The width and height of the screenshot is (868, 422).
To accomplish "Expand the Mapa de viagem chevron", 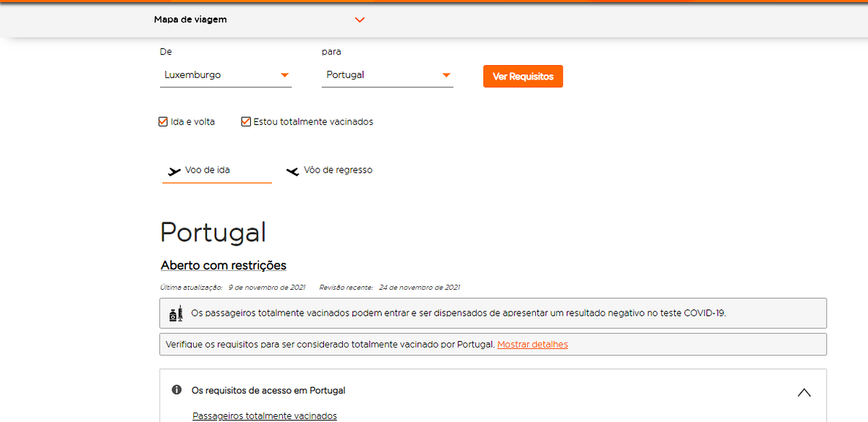I will pyautogui.click(x=360, y=20).
